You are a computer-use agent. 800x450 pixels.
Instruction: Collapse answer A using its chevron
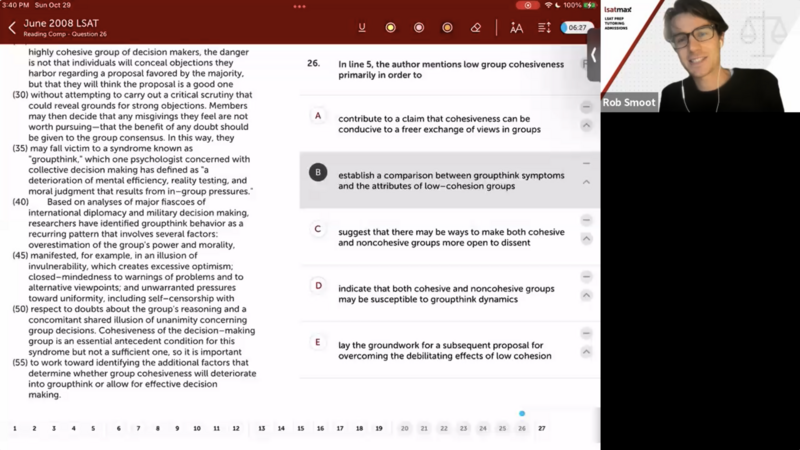tap(586, 126)
